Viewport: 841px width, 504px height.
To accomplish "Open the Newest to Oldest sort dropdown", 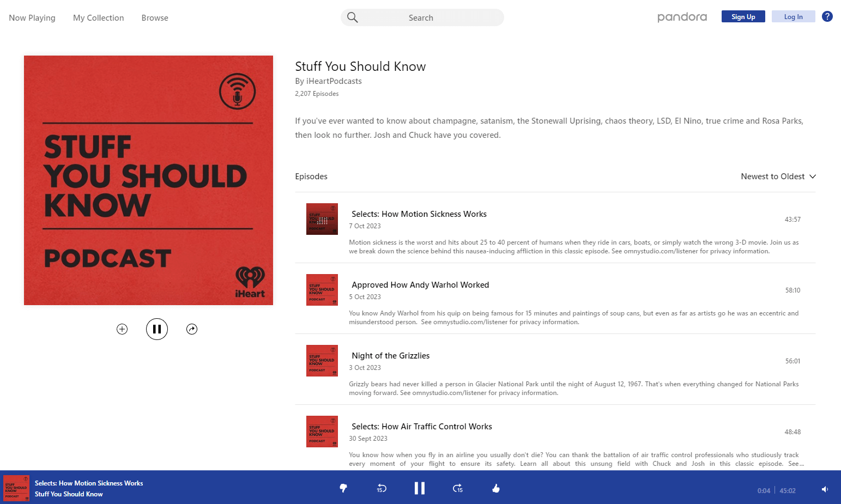I will [778, 177].
